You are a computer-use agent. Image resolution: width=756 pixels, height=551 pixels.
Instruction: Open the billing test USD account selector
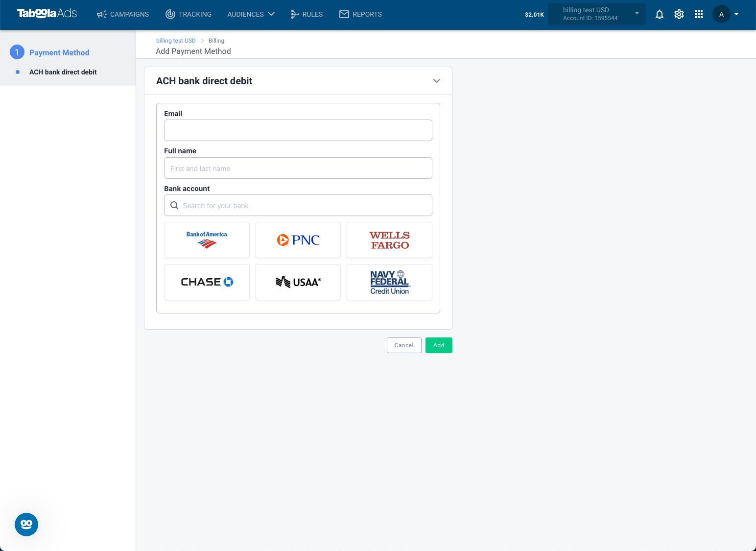(597, 14)
